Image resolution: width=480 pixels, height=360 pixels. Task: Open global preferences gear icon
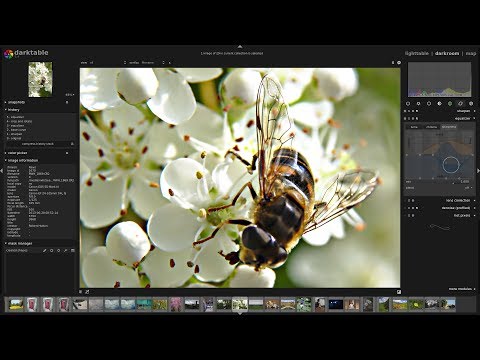(399, 63)
